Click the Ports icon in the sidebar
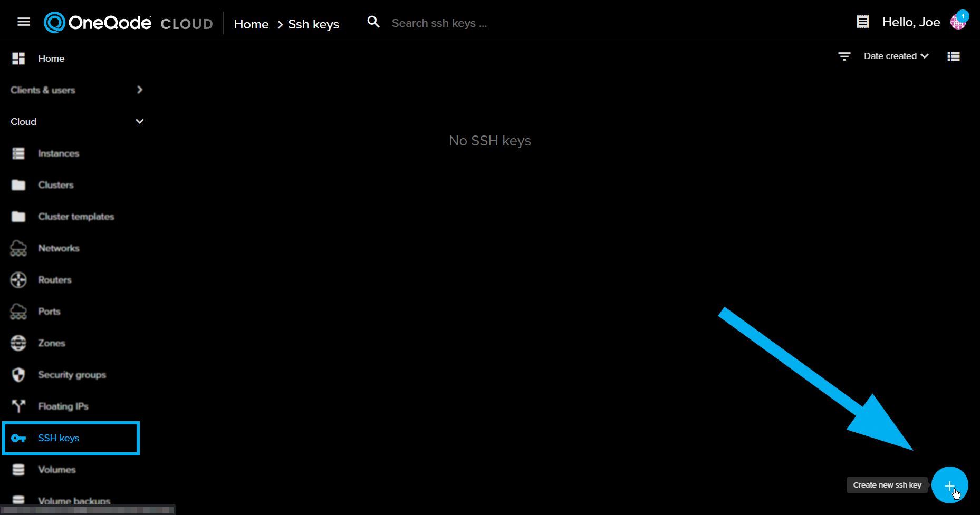Screen dimensions: 980x515 (x=18, y=312)
